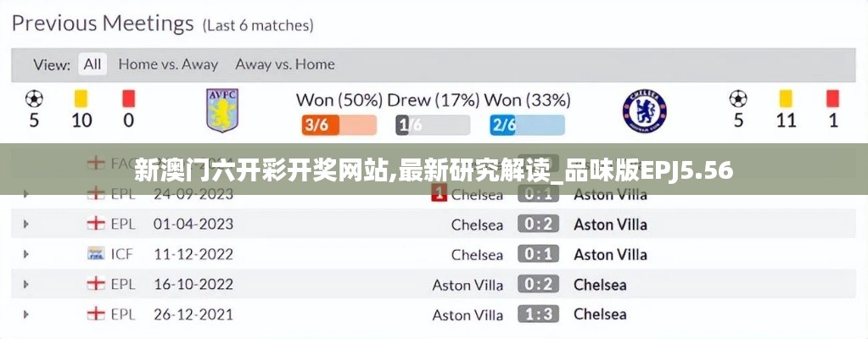Expand the 26-12-2021 match row
This screenshot has width=868, height=339.
tap(26, 314)
